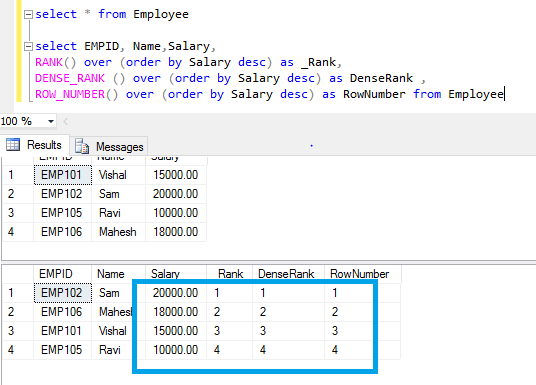This screenshot has height=385, width=536.
Task: Select EMP101 cell in second result grid
Action: click(x=63, y=331)
